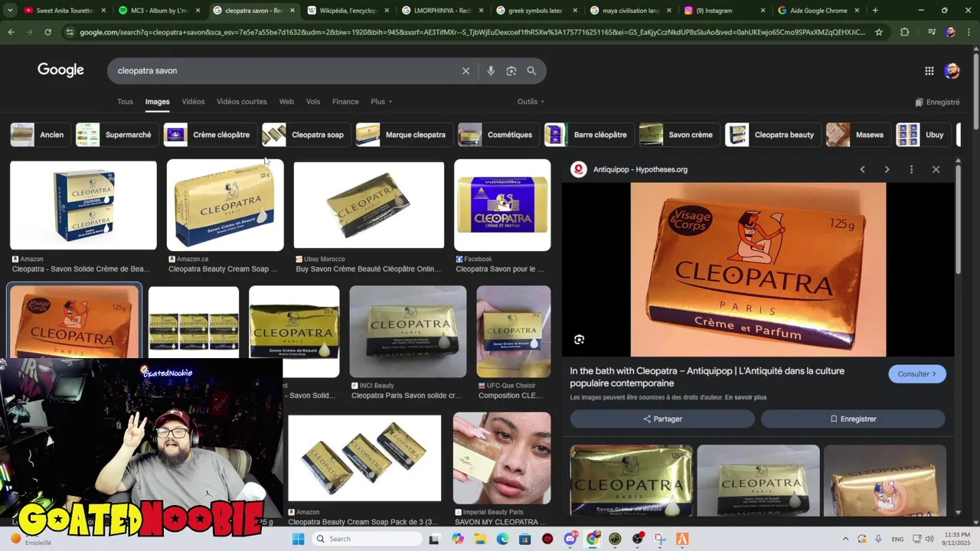Click the Consulter button
This screenshot has width=980, height=551.
pos(917,374)
